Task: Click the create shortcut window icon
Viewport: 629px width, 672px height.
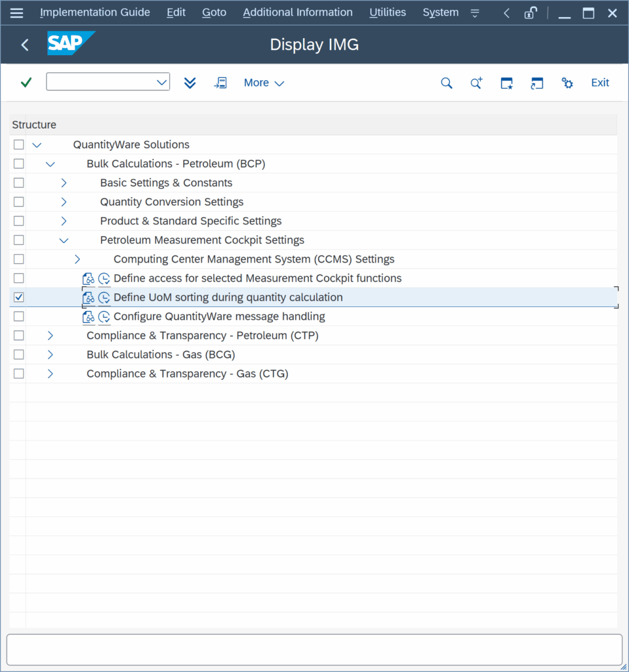Action: pyautogui.click(x=537, y=83)
